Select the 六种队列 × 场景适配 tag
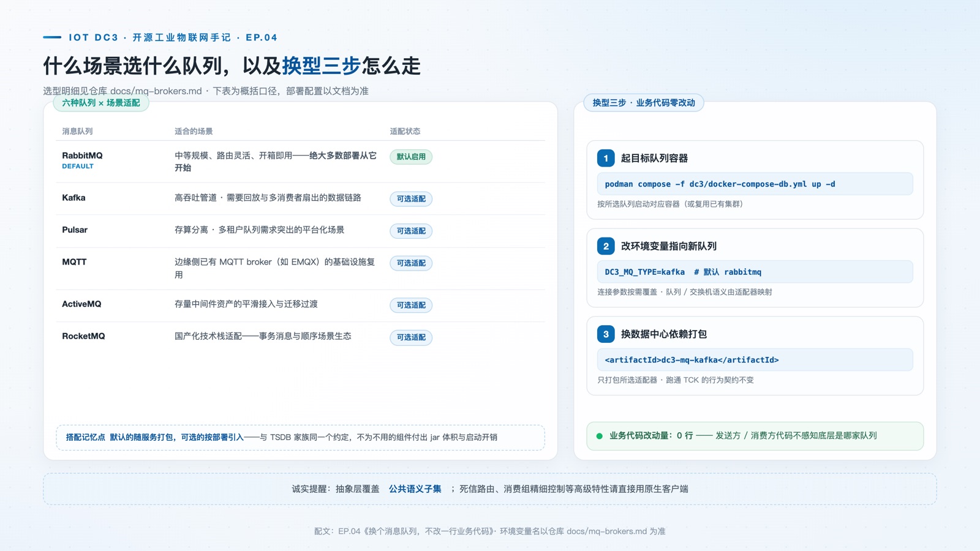 (x=101, y=103)
